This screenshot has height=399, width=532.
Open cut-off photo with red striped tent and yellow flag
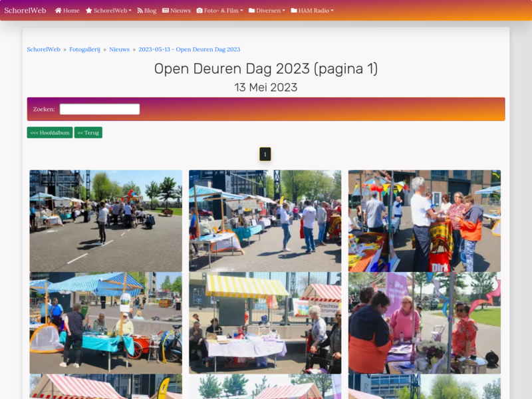pyautogui.click(x=106, y=386)
